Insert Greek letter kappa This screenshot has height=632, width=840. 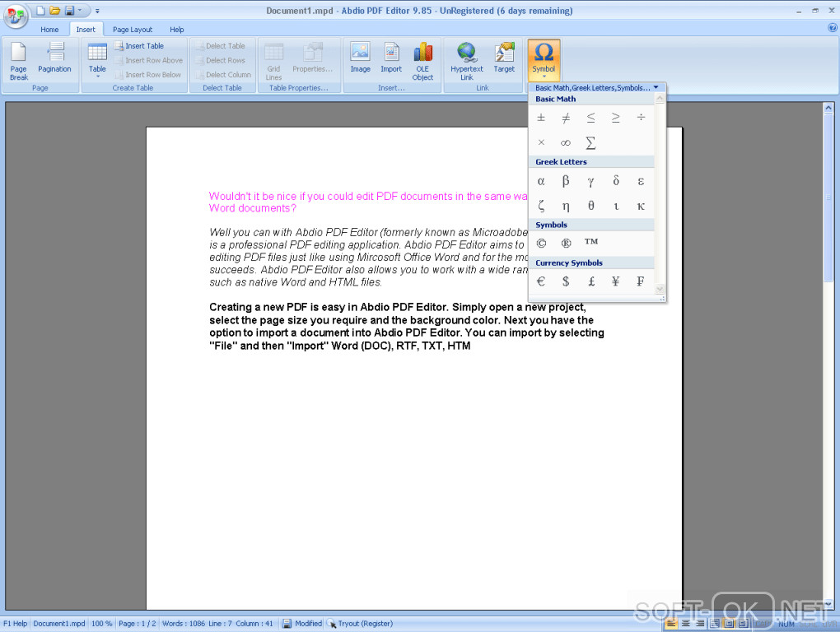(x=641, y=206)
